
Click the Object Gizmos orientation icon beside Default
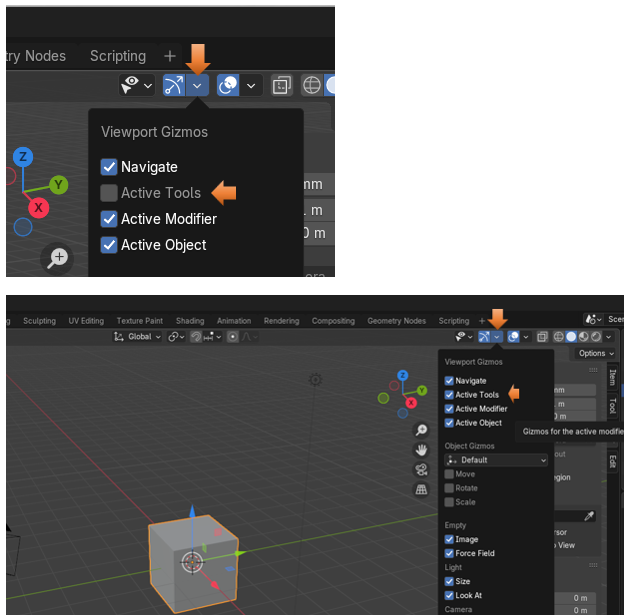tap(451, 460)
